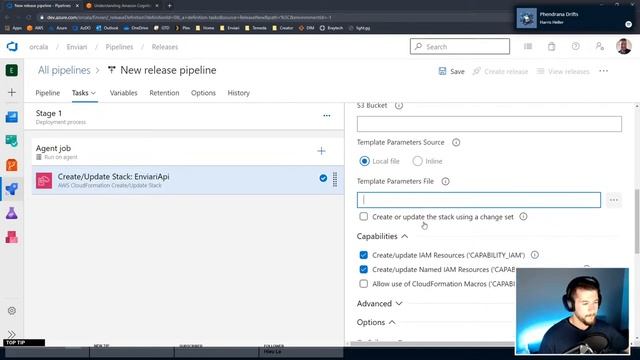
Task: Click the task panel vertical scrollbar
Action: [x=637, y=222]
